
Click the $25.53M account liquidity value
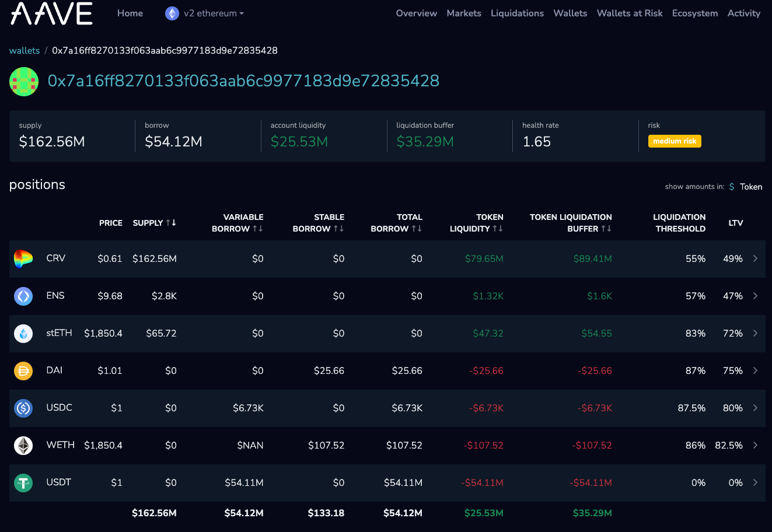[x=299, y=142]
